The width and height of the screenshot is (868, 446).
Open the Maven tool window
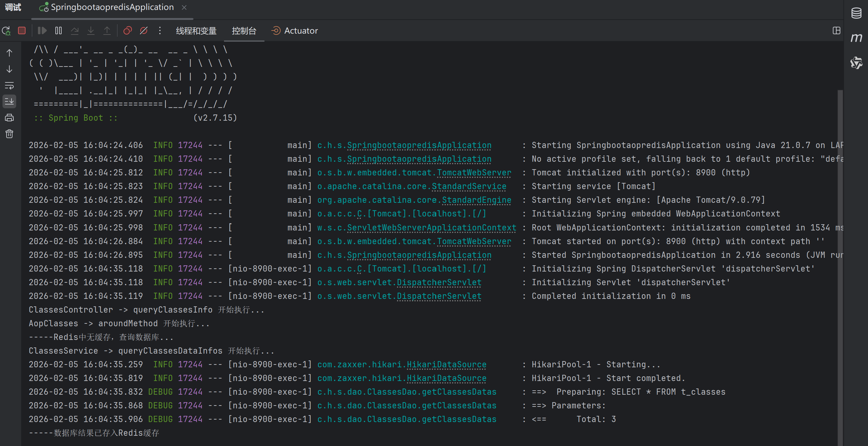pyautogui.click(x=856, y=37)
